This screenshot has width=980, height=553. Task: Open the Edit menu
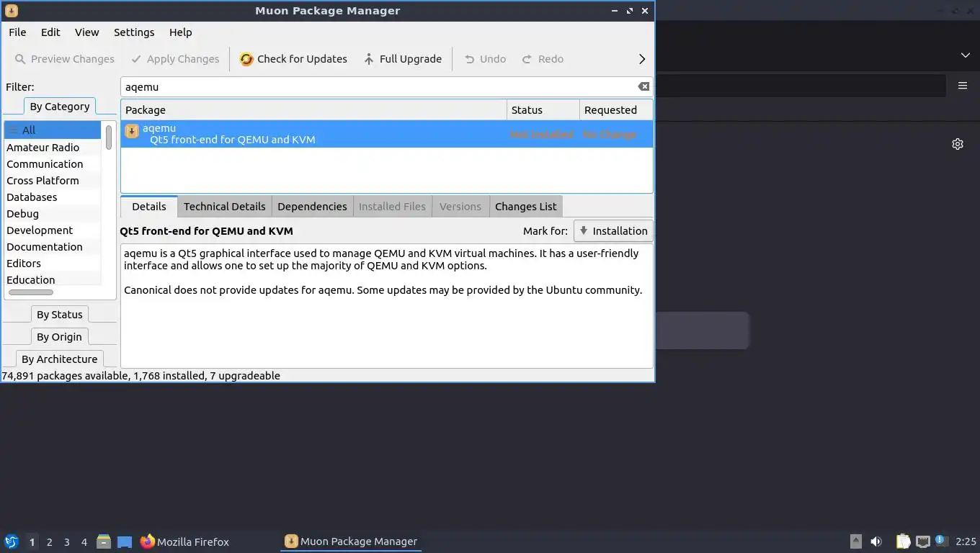[x=50, y=32]
